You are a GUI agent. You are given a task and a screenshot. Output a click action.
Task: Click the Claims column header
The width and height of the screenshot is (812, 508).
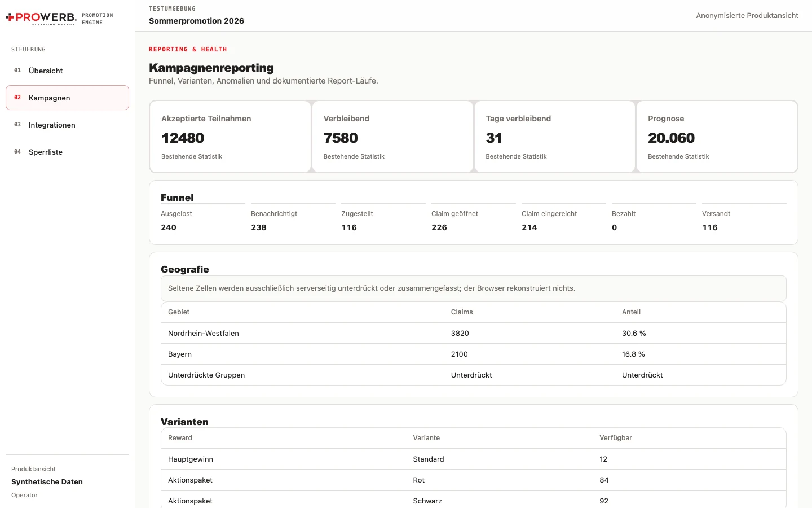(x=462, y=312)
